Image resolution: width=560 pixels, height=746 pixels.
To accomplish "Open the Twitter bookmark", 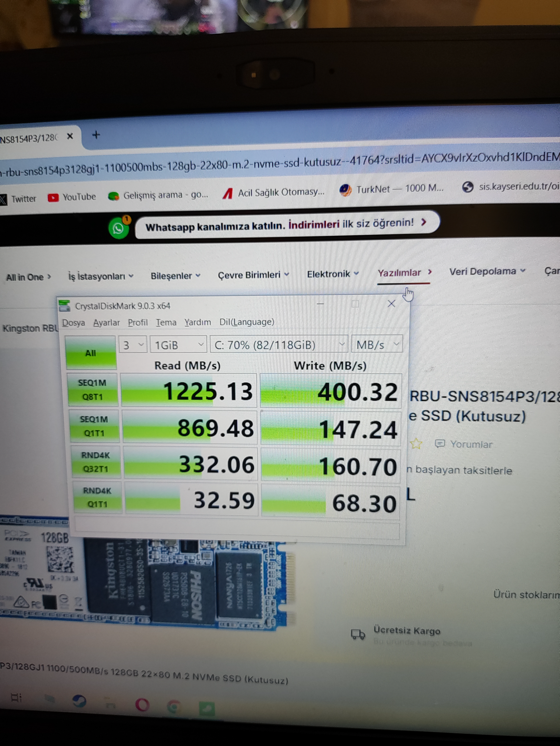I will pos(18,199).
